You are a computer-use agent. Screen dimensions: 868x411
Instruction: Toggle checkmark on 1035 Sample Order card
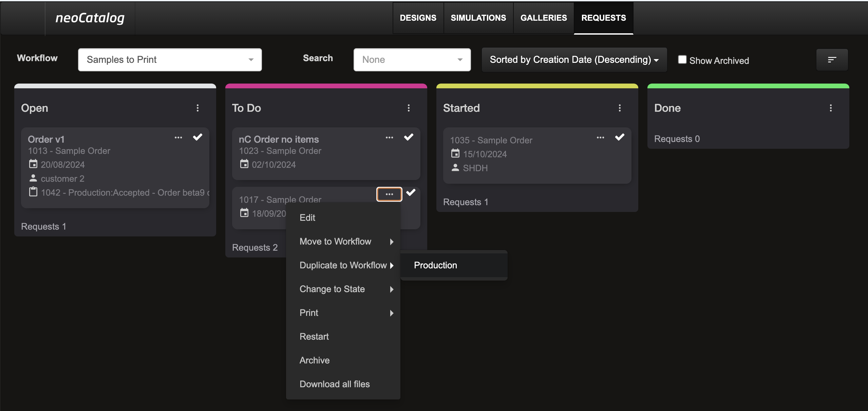point(620,137)
